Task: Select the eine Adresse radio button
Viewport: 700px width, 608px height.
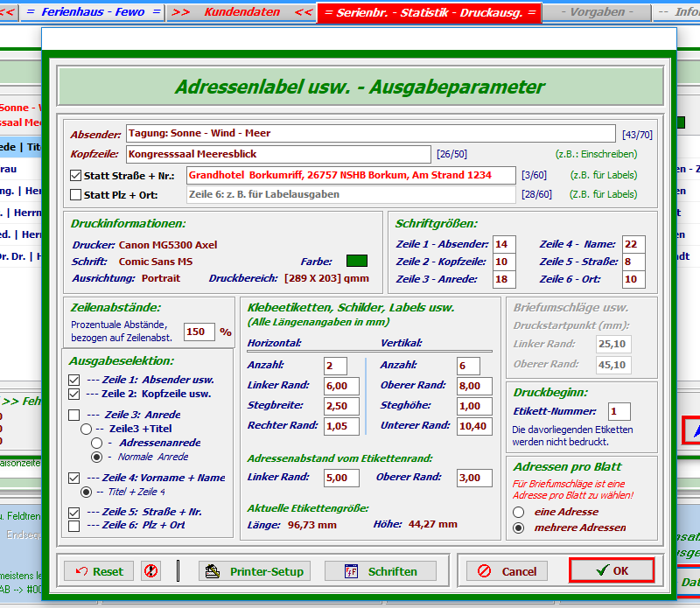Action: (x=519, y=512)
